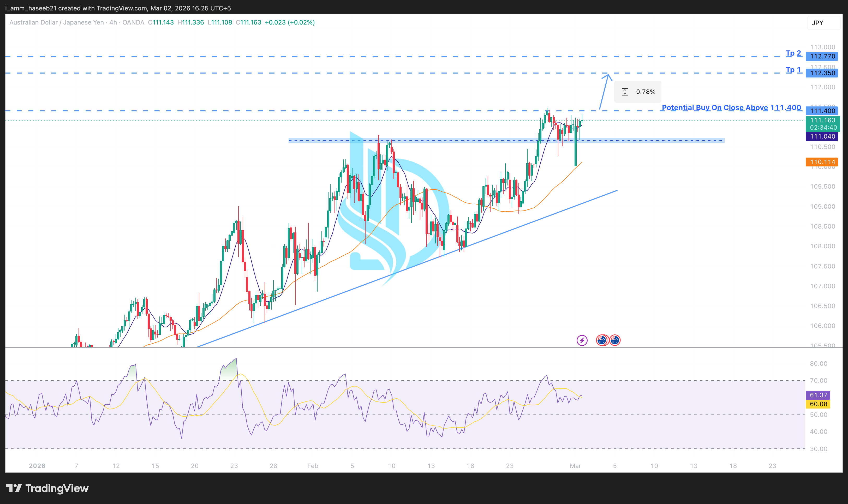The image size is (848, 504).
Task: Click the purple lightning bolt event icon
Action: click(x=582, y=340)
